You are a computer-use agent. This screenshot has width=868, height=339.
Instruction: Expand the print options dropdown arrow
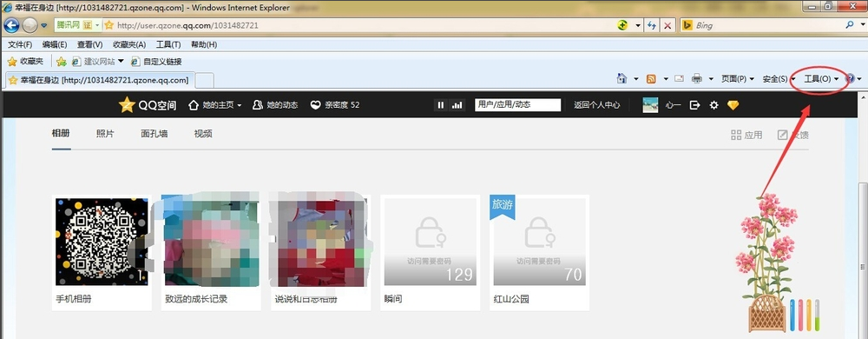coord(711,79)
